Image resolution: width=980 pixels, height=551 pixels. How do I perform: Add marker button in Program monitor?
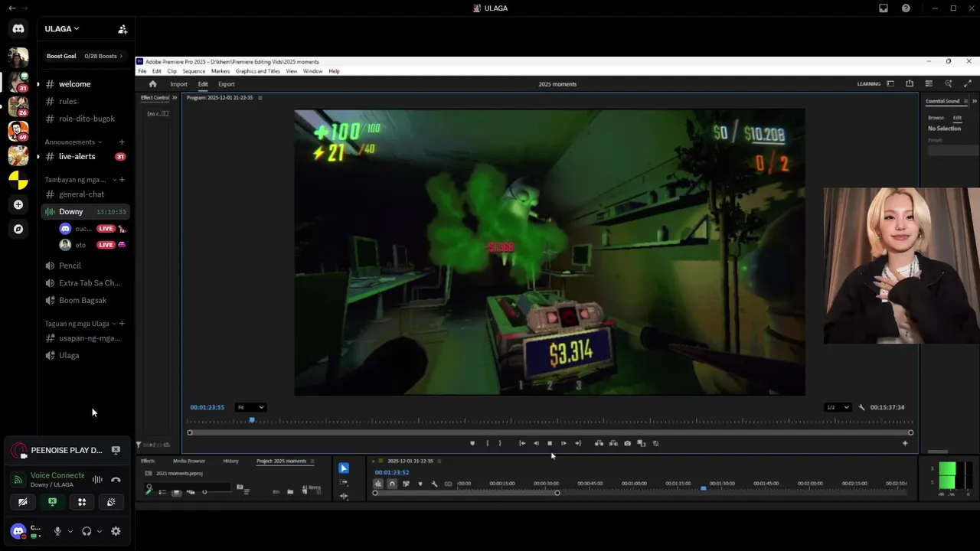pos(472,443)
